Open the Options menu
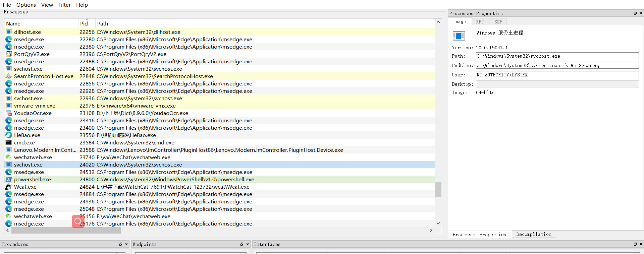Screen dimensions: 644x254 [x=26, y=5]
